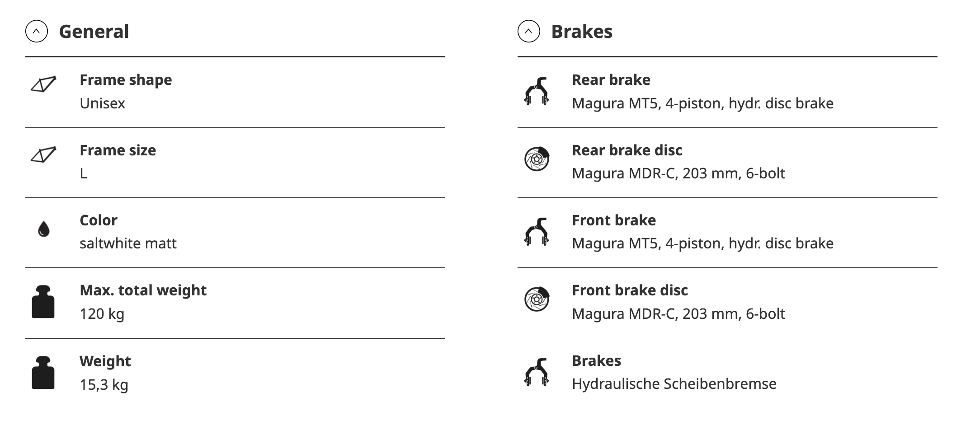This screenshot has width=980, height=439.
Task: Collapse the General section chevron
Action: [37, 32]
